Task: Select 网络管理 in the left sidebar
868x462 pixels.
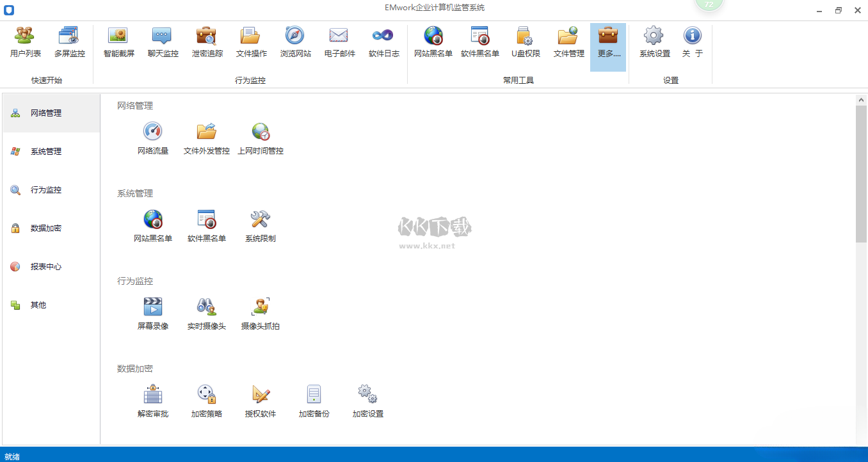Action: 51,113
